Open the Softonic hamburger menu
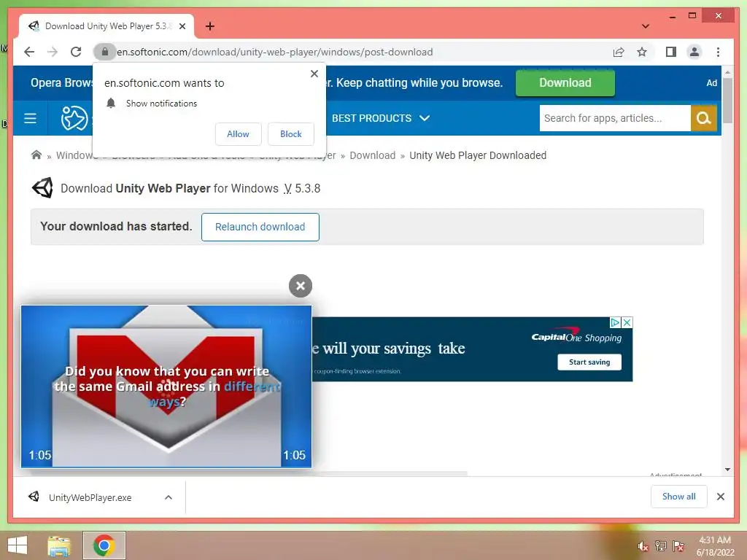The image size is (747, 560). click(30, 118)
